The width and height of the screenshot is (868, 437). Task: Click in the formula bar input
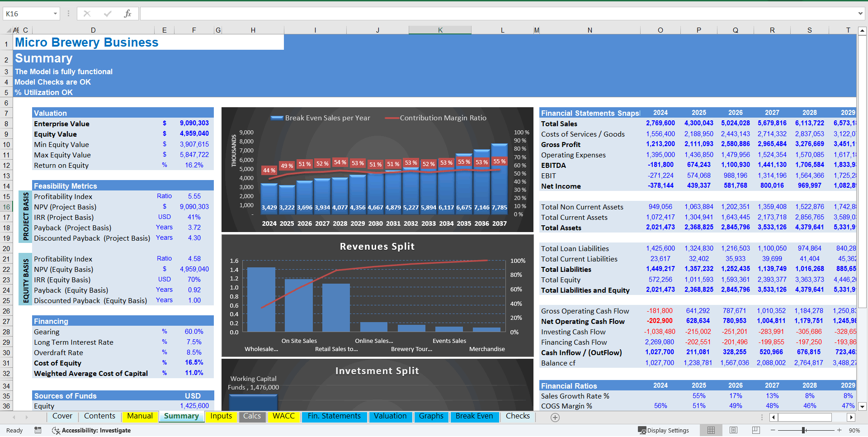tap(497, 14)
